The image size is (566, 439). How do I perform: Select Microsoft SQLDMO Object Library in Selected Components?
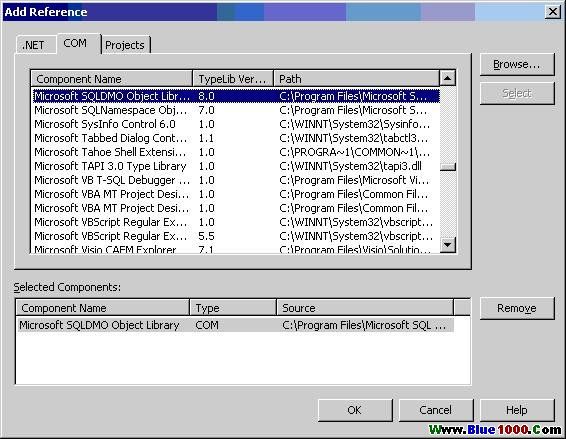point(236,325)
